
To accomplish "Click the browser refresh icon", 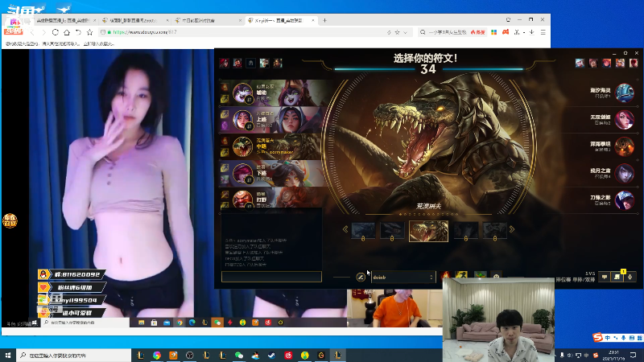I will (x=55, y=32).
